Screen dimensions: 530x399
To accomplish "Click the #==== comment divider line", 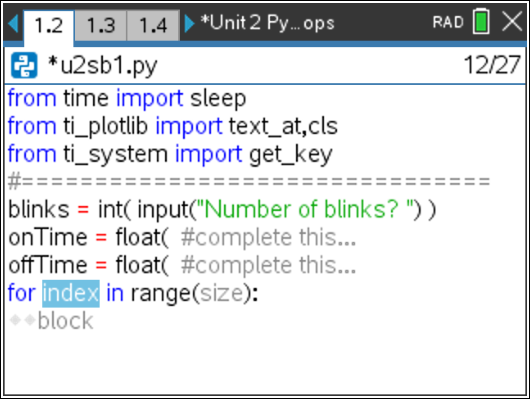I will coord(249,182).
